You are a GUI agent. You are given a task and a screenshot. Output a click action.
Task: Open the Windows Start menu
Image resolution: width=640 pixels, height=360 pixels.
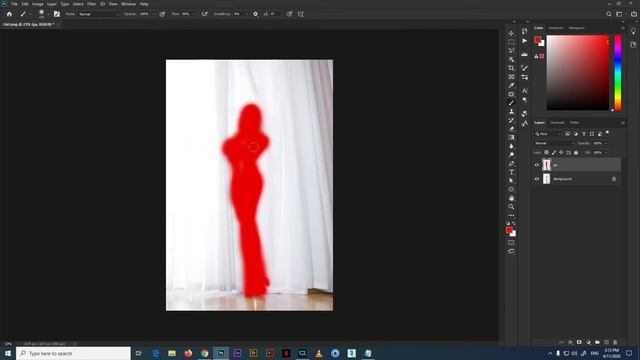pos(8,353)
